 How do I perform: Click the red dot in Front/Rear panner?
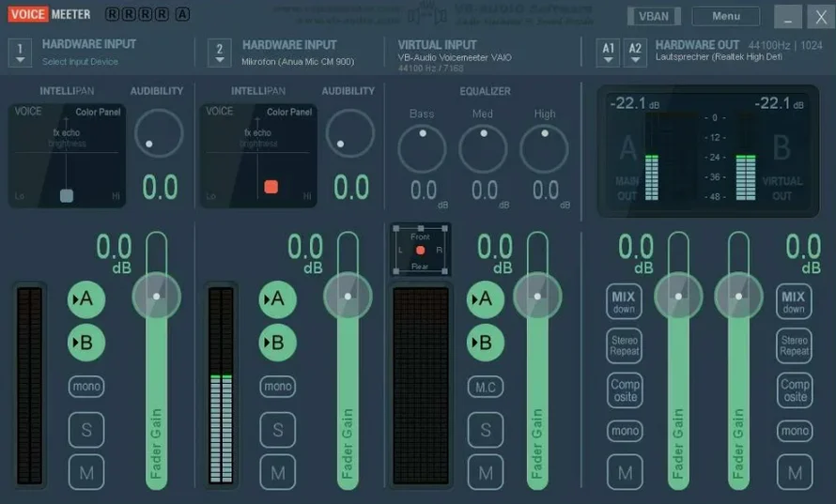420,250
